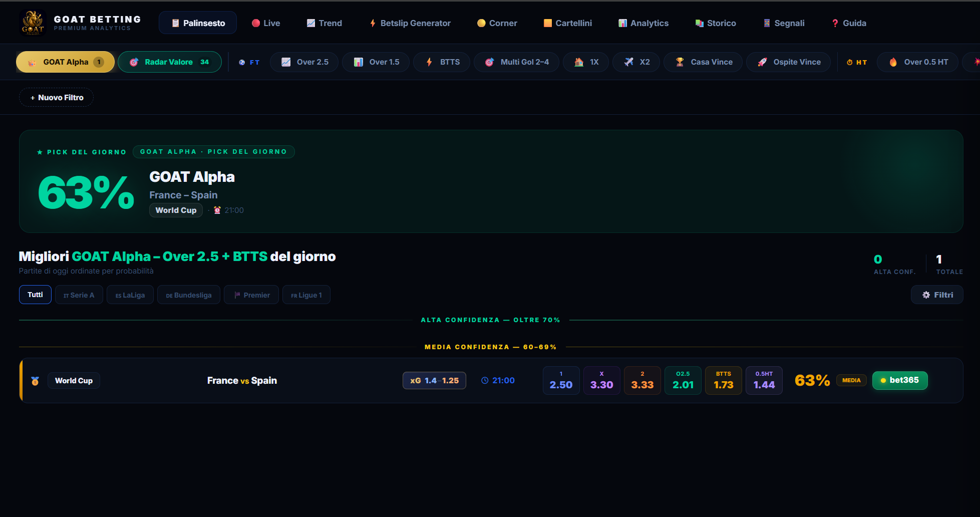Open the Cartellini cards page
Screen dimensions: 980x517
click(x=568, y=23)
